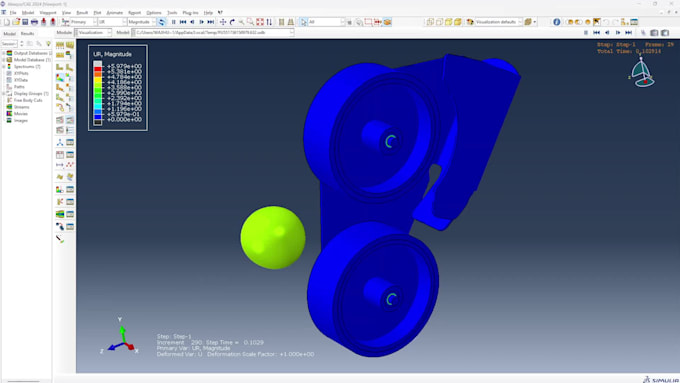Open the field output dialog icon
This screenshot has width=680, height=383.
[65, 22]
